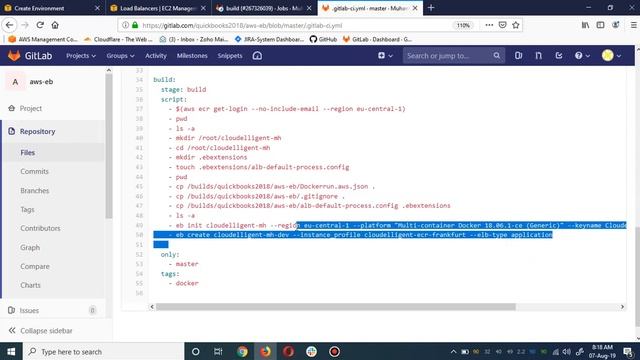Viewport: 640px width, 360px height.
Task: Open the Zoho Mail inbox bookmark
Action: (193, 39)
